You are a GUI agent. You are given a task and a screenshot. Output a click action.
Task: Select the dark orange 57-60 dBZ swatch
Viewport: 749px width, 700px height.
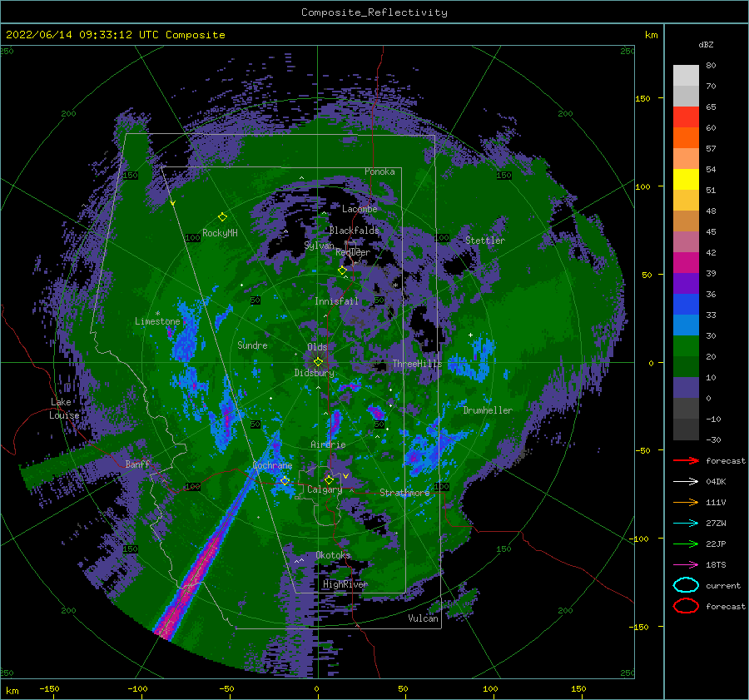point(686,138)
